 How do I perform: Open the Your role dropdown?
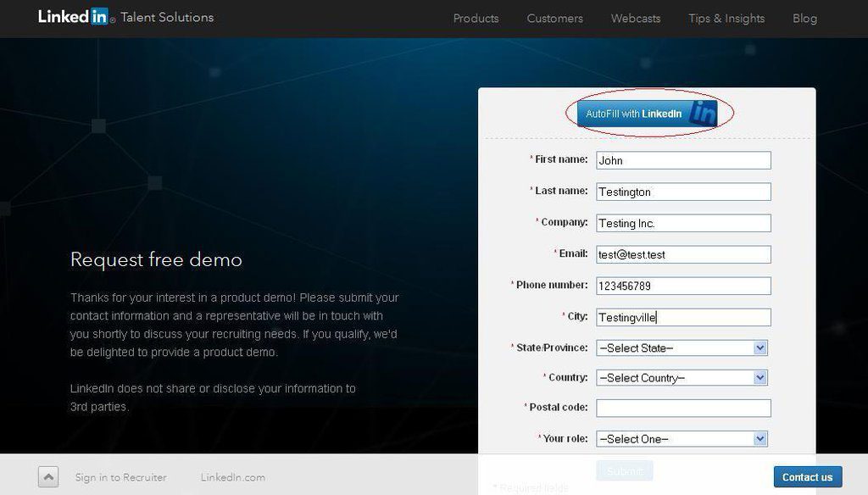tap(682, 439)
